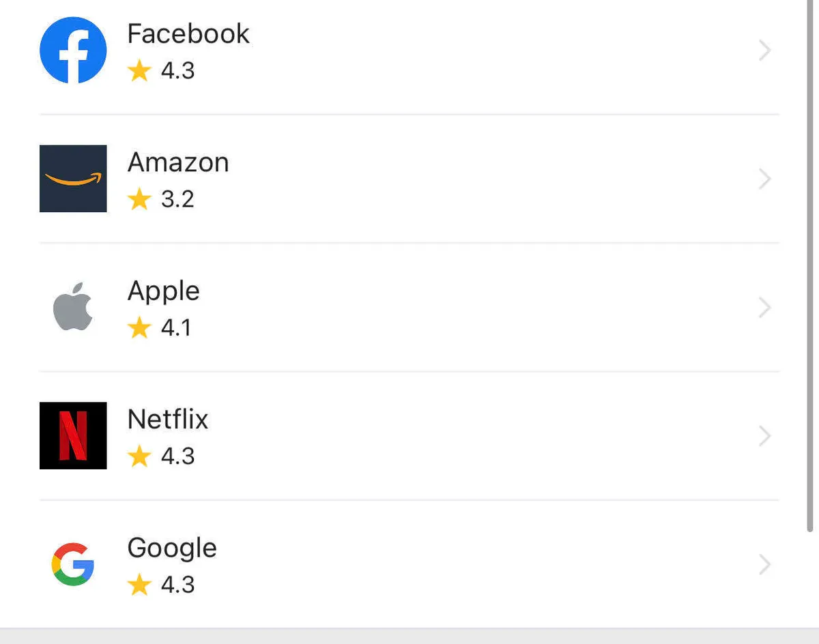Expand the Amazon row chevron arrow

[x=765, y=179]
